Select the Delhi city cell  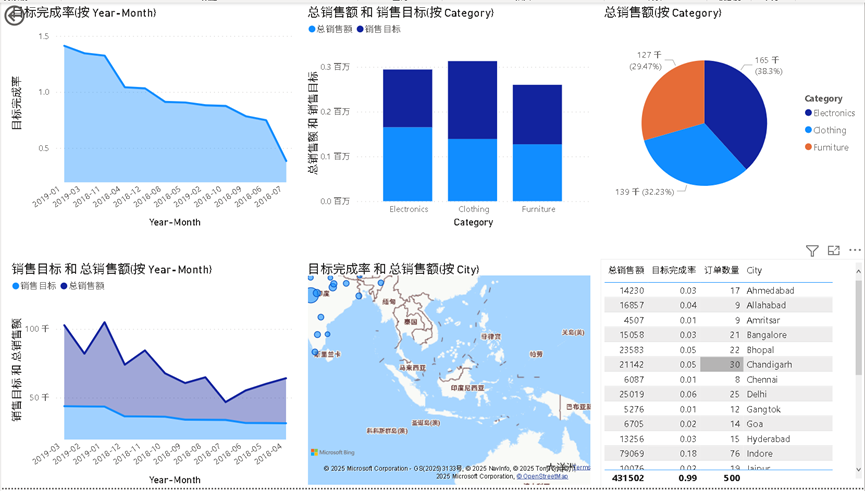756,394
